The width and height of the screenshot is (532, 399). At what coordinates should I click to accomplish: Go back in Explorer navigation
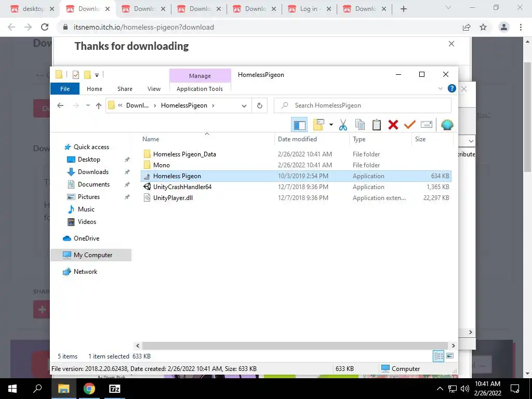(60, 105)
